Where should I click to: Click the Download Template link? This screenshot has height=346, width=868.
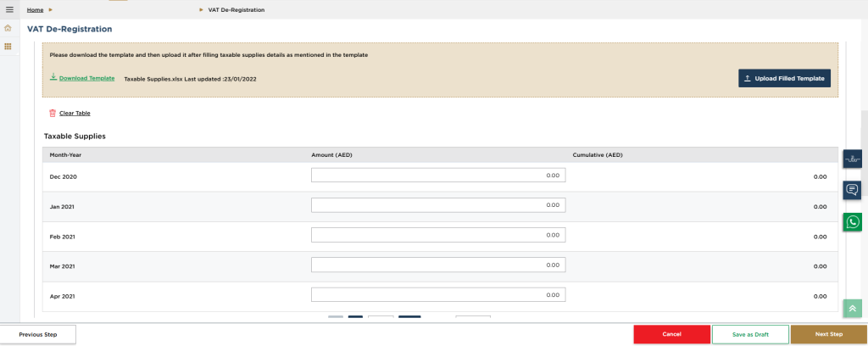point(86,78)
